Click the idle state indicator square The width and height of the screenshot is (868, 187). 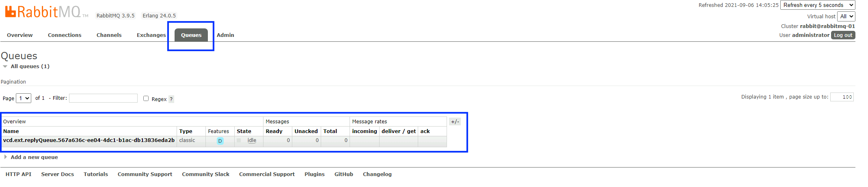point(239,140)
